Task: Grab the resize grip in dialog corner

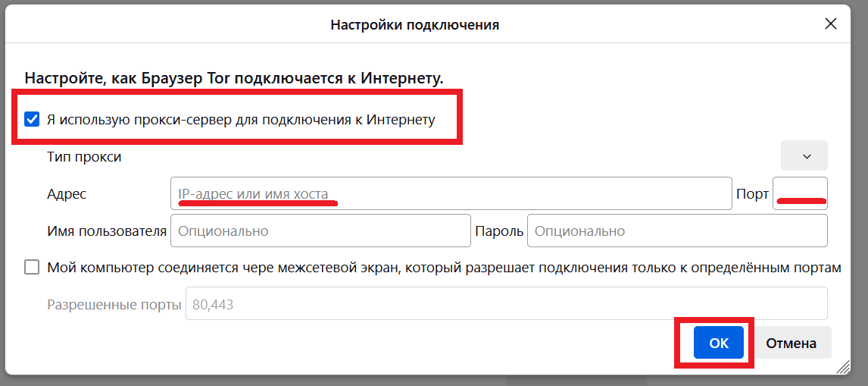Action: [x=842, y=366]
